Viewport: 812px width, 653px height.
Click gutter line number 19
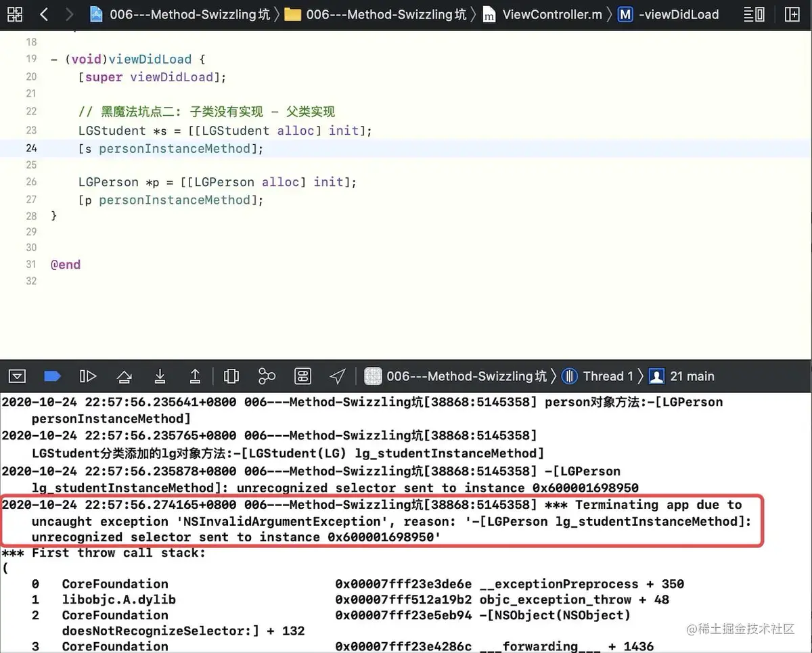[31, 59]
